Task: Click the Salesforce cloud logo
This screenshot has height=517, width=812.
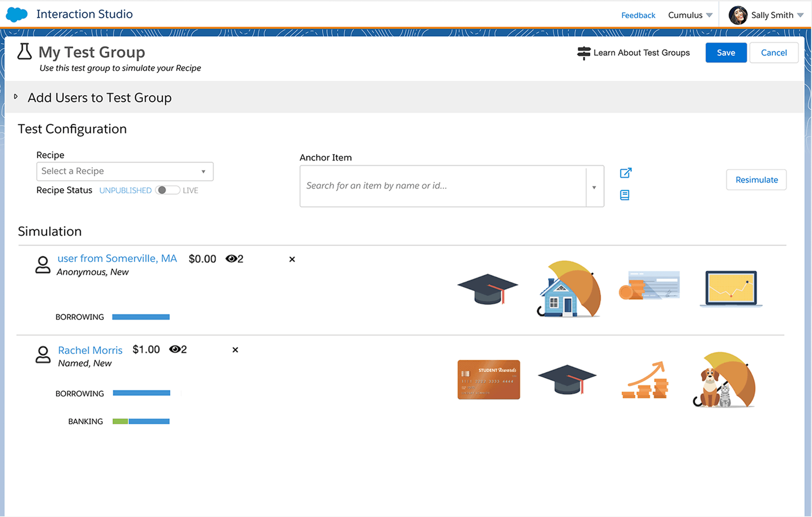Action: click(x=16, y=14)
